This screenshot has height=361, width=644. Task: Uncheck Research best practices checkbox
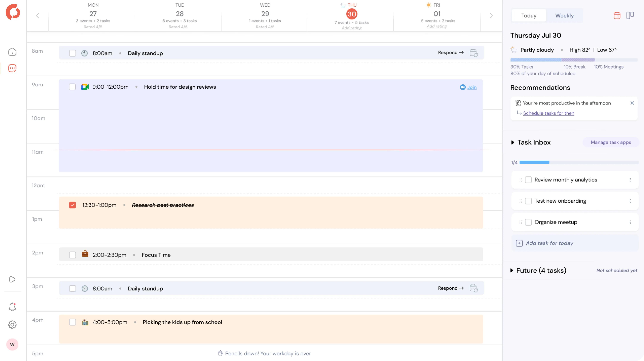(72, 205)
